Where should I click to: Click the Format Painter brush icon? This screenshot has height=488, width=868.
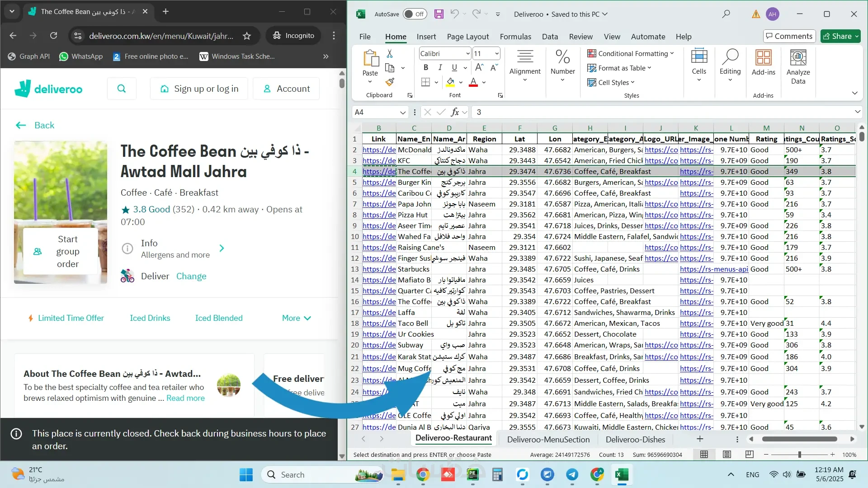click(390, 82)
